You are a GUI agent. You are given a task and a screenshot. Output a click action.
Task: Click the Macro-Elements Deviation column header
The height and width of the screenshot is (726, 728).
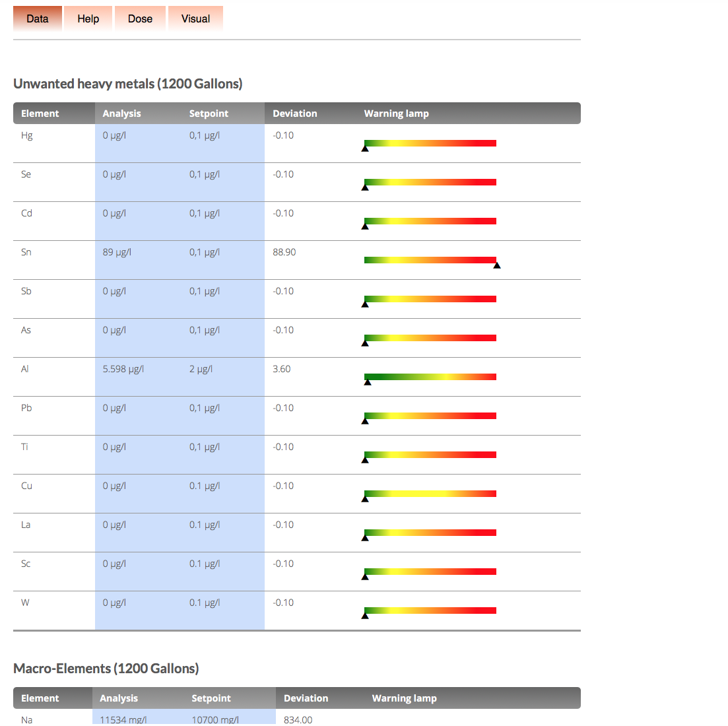tap(306, 699)
